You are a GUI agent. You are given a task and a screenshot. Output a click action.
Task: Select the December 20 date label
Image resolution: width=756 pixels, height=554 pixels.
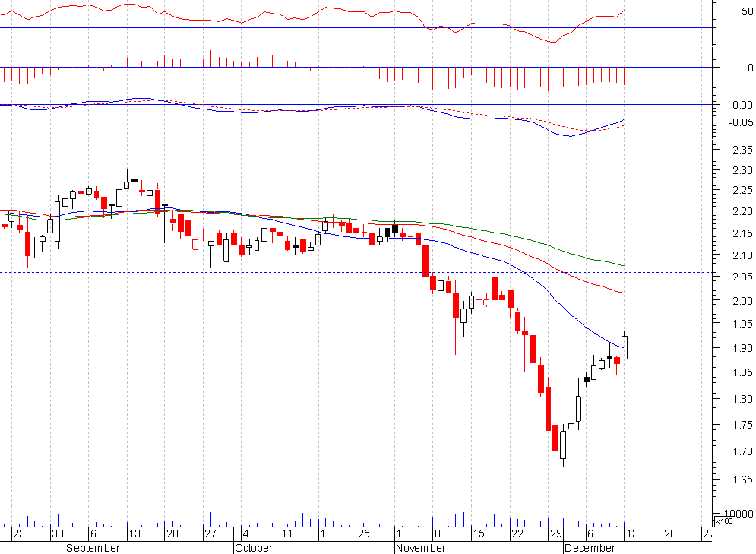670,533
